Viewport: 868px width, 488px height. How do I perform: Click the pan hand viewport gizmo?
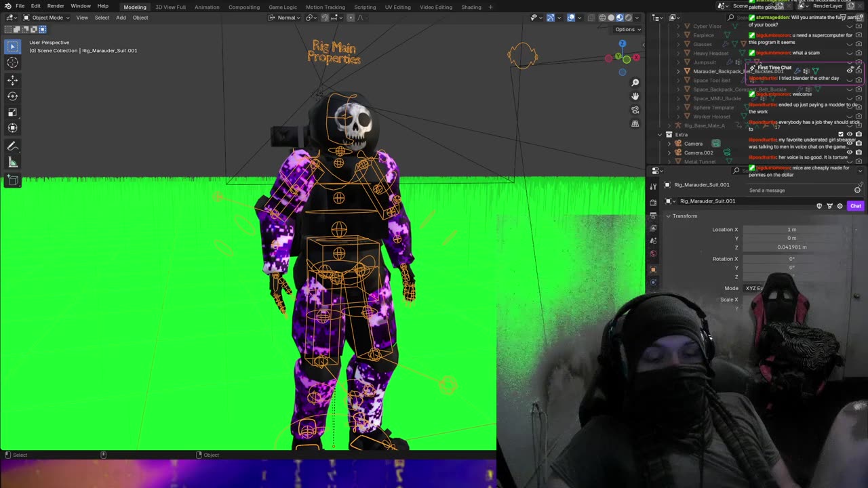(x=635, y=96)
